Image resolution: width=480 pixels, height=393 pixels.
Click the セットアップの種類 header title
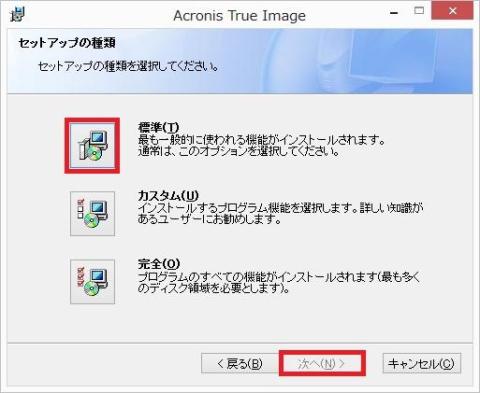(67, 43)
